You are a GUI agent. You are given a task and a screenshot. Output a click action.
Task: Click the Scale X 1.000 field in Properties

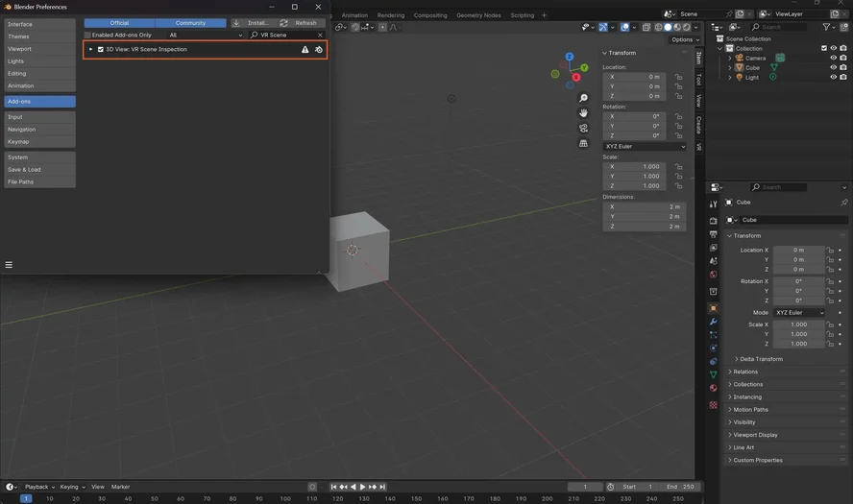click(798, 324)
